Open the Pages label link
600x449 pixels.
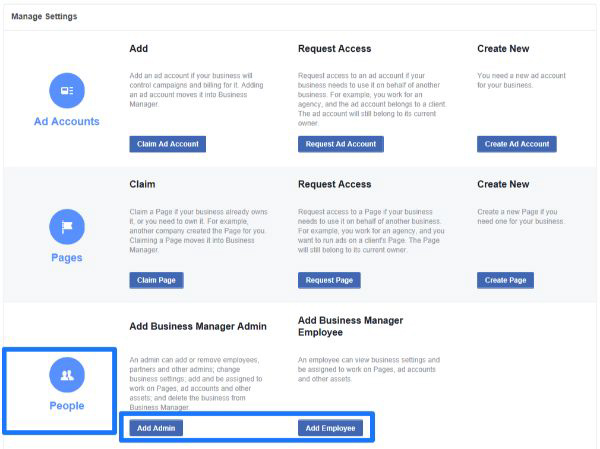point(67,258)
